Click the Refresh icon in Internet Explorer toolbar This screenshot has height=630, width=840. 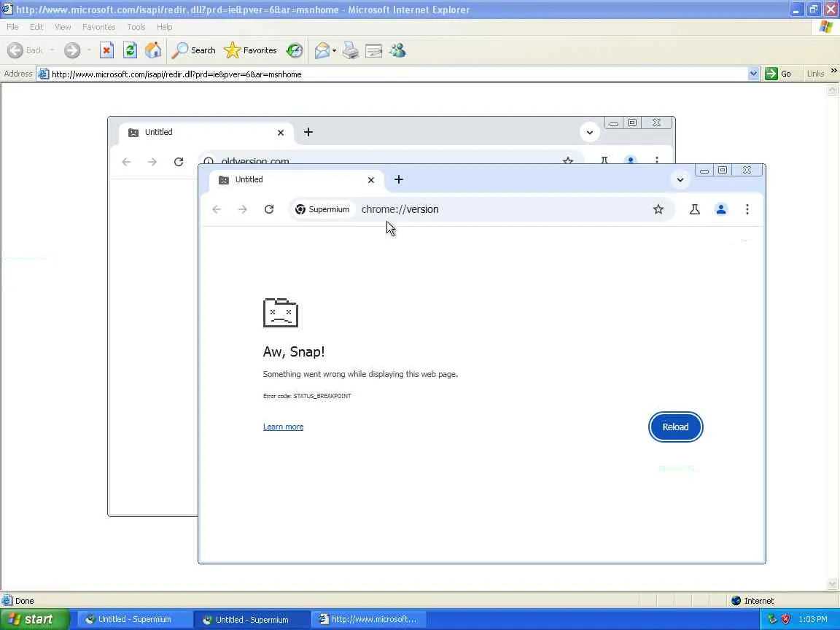131,50
